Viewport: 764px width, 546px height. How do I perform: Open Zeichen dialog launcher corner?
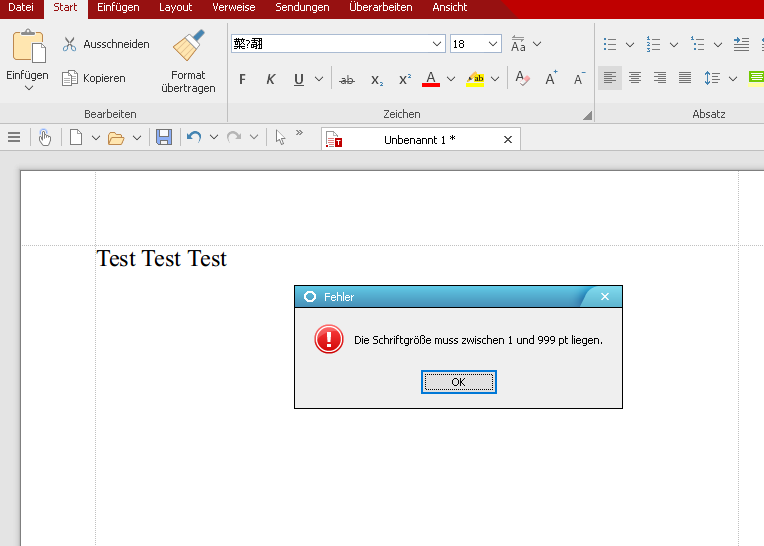pyautogui.click(x=588, y=115)
